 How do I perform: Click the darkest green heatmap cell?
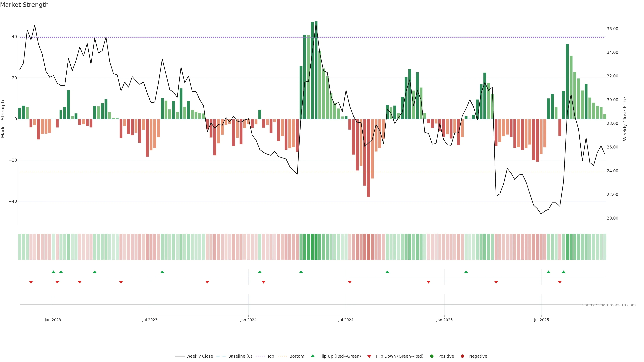(316, 247)
